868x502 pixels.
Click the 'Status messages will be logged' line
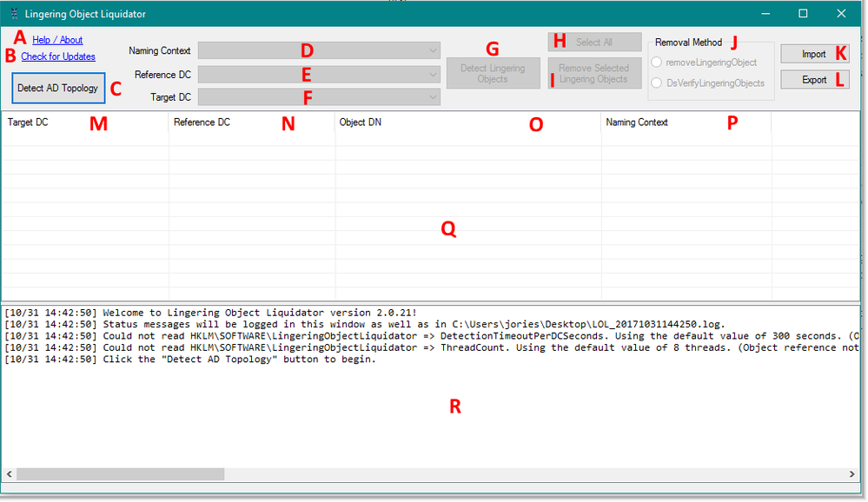click(x=365, y=324)
